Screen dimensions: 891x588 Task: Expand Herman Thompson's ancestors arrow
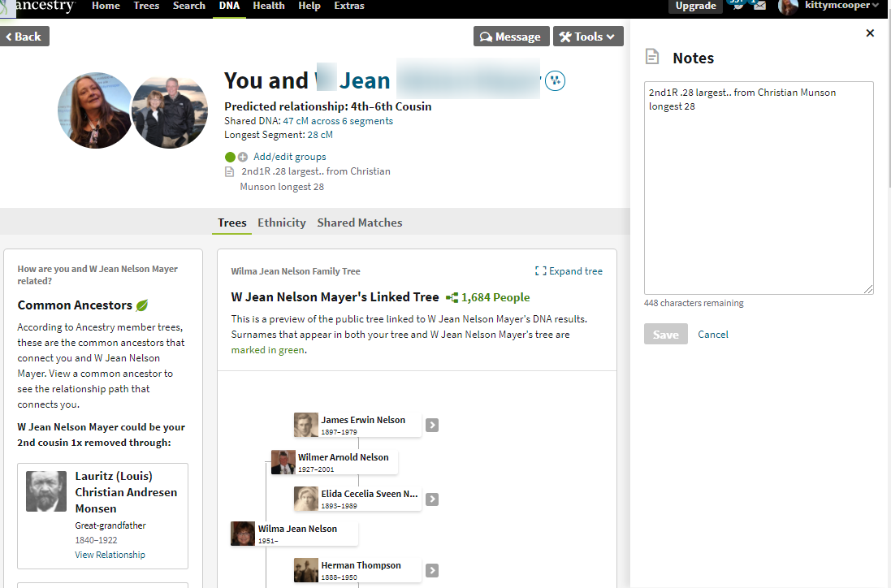[x=432, y=570]
